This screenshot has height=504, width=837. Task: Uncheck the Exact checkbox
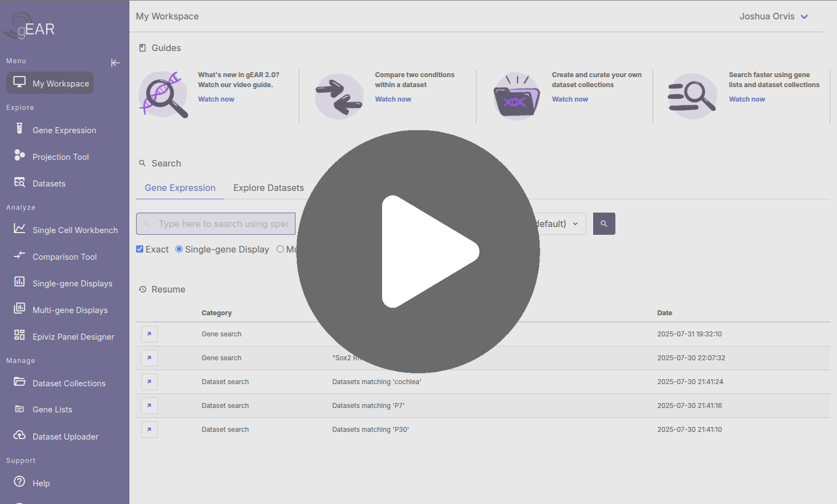(140, 249)
